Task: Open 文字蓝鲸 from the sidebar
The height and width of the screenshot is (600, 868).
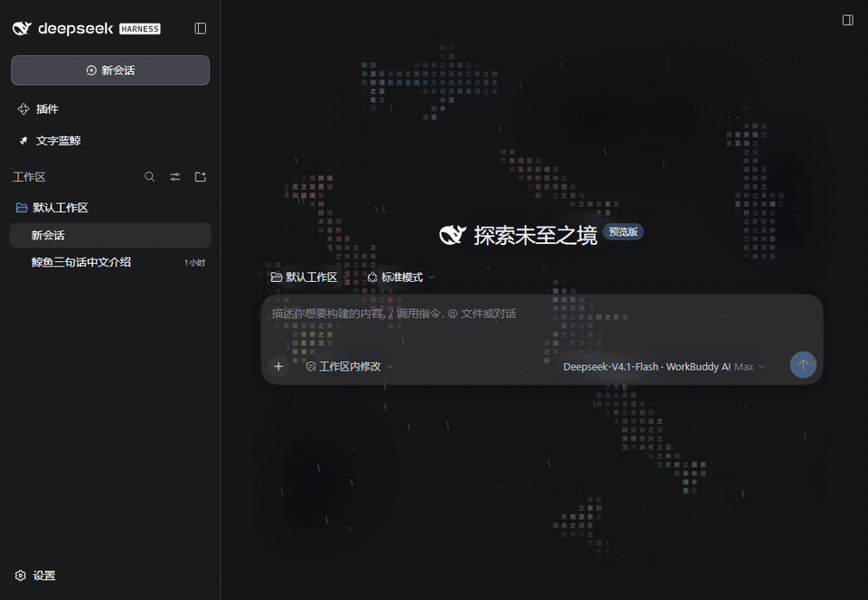Action: click(49, 140)
